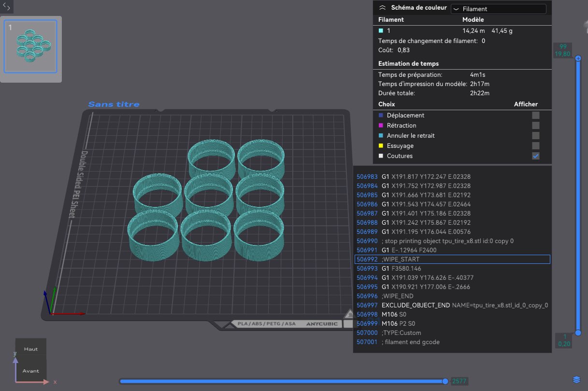Click the layers stack icon bottom right
Image resolution: width=588 pixels, height=391 pixels.
[576, 379]
